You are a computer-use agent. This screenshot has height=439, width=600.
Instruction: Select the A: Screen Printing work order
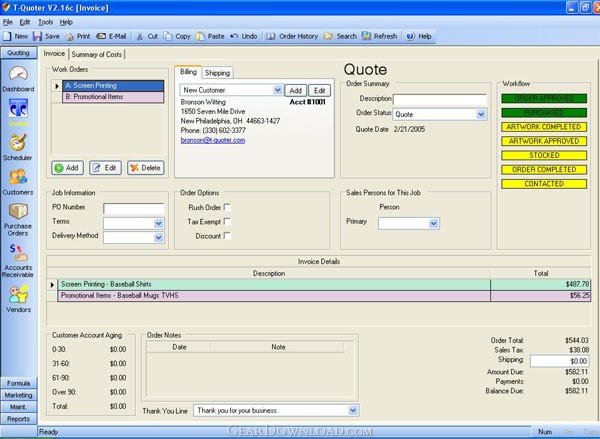(113, 85)
